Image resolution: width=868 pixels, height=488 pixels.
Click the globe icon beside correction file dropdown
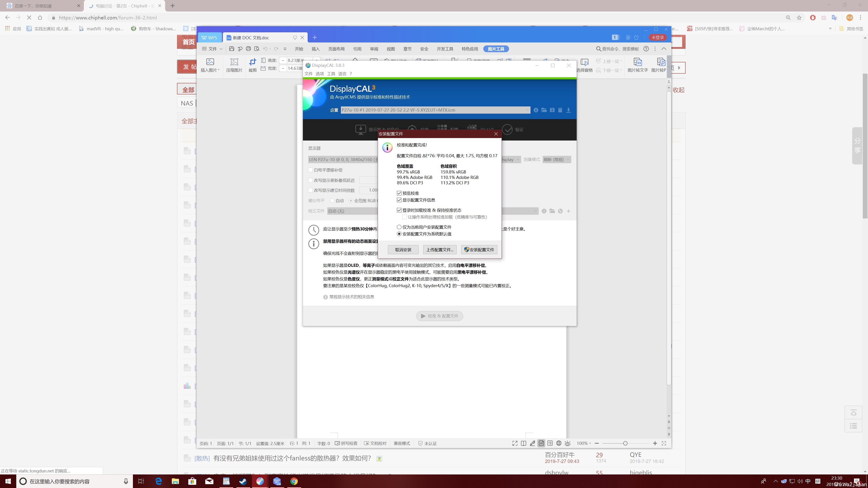560,211
